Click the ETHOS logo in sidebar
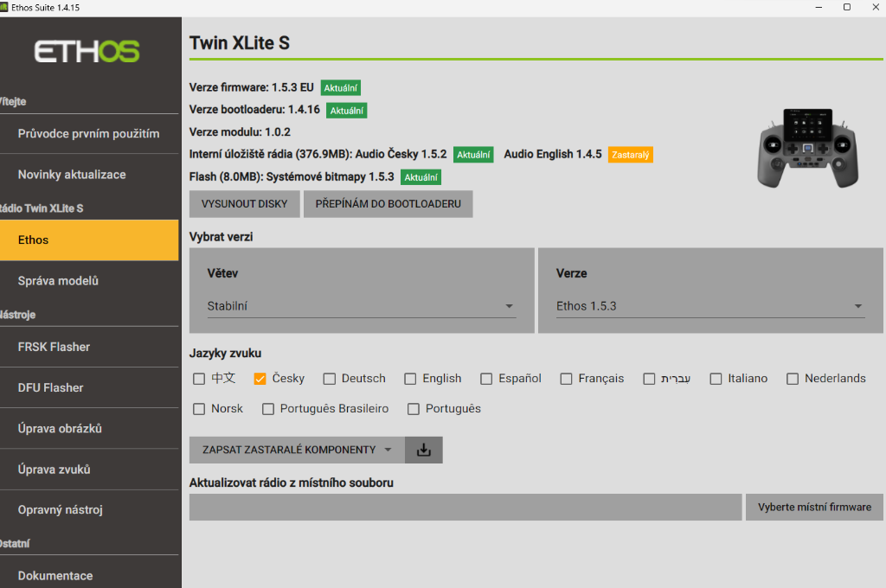Image resolution: width=886 pixels, height=588 pixels. [x=87, y=52]
